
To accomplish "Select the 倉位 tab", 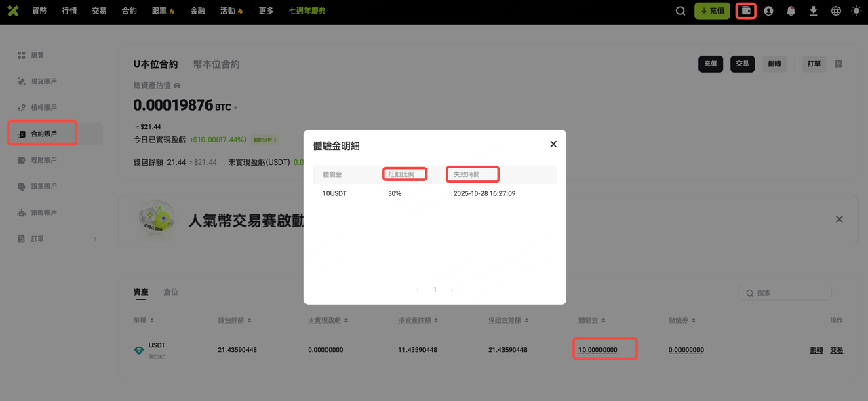I will (171, 292).
